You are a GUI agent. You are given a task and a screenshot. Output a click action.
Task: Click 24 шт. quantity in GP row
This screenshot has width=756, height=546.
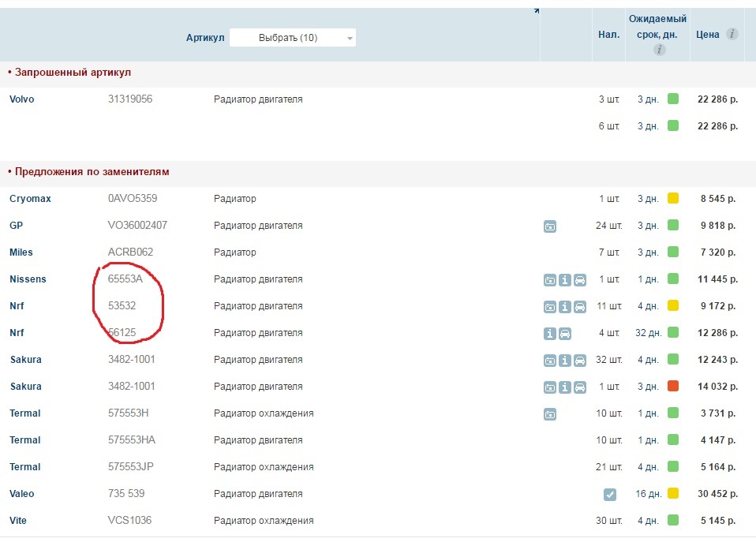point(609,225)
